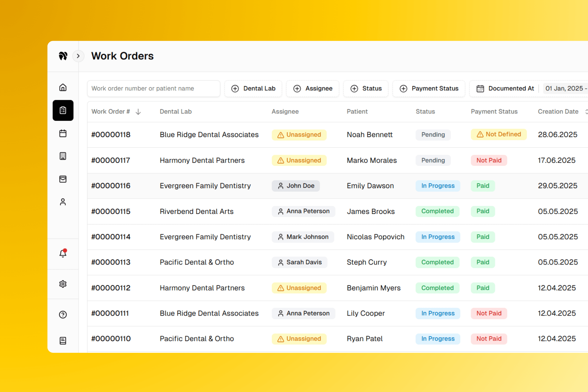Viewport: 588px width, 392px height.
Task: Open the settings gear icon
Action: pos(63,284)
